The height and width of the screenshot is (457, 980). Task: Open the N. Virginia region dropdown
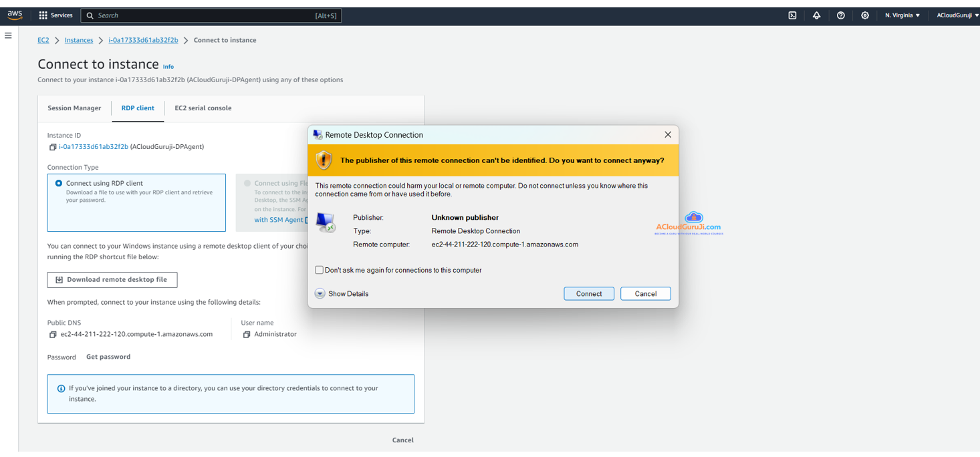(x=902, y=15)
